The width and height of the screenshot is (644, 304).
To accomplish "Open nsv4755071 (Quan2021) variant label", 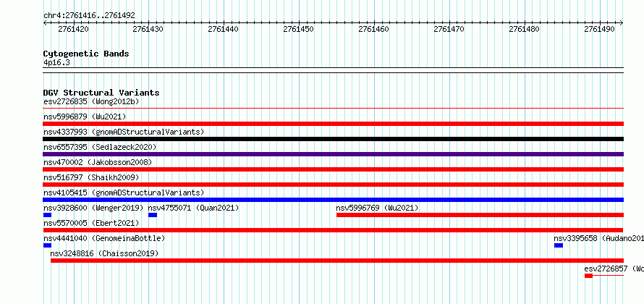I will click(x=193, y=208).
